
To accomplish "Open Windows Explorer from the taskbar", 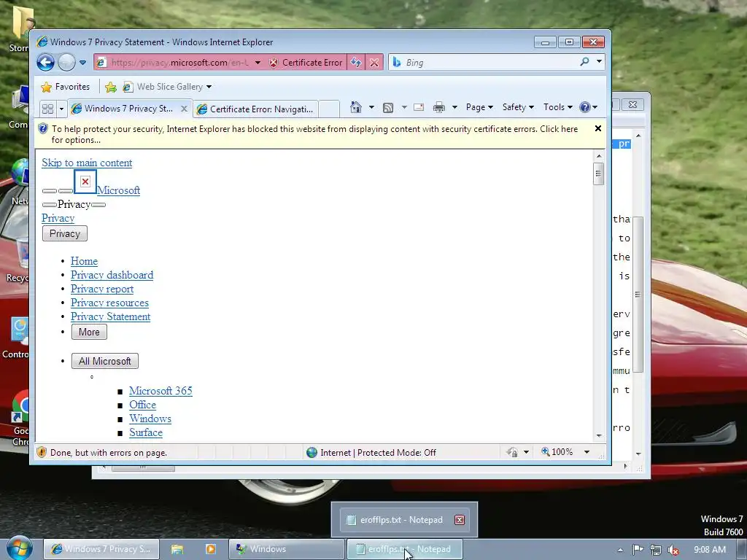I will click(177, 549).
